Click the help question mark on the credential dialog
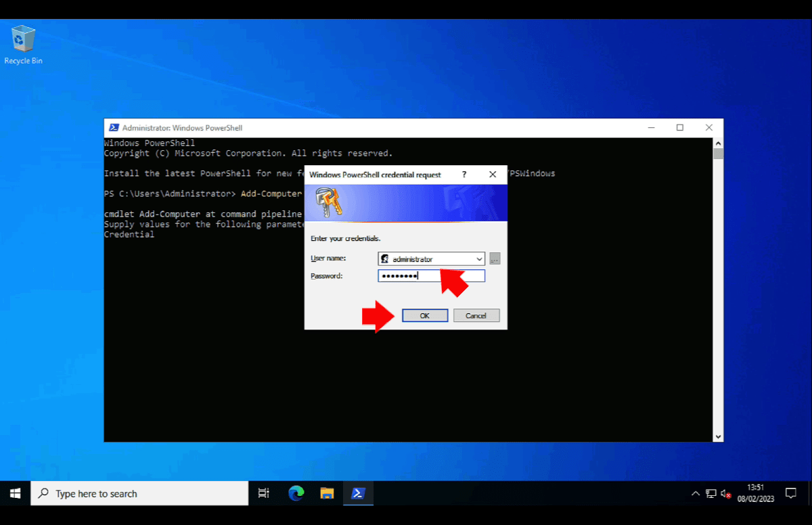The height and width of the screenshot is (525, 812). (x=464, y=175)
